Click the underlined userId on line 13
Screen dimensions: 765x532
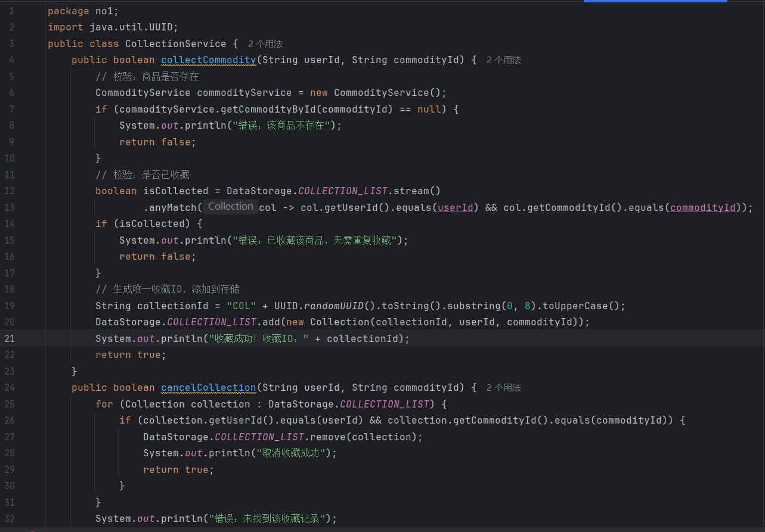click(456, 208)
